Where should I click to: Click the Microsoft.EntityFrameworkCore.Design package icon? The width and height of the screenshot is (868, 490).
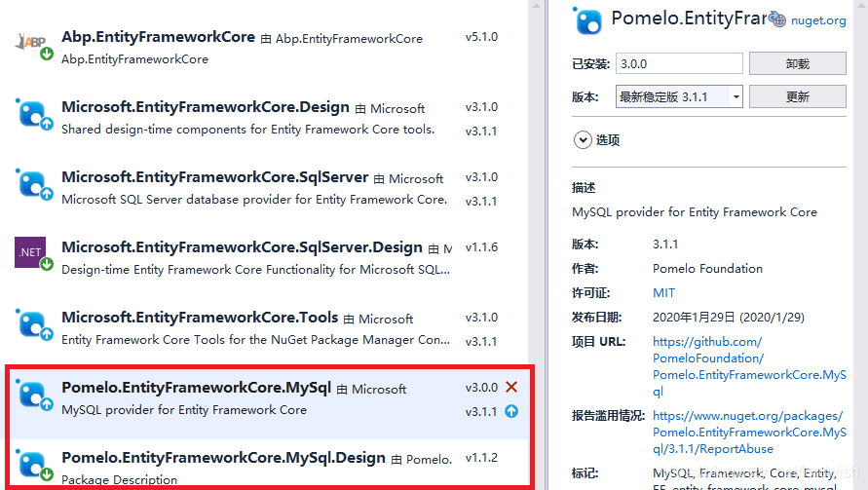(x=34, y=115)
